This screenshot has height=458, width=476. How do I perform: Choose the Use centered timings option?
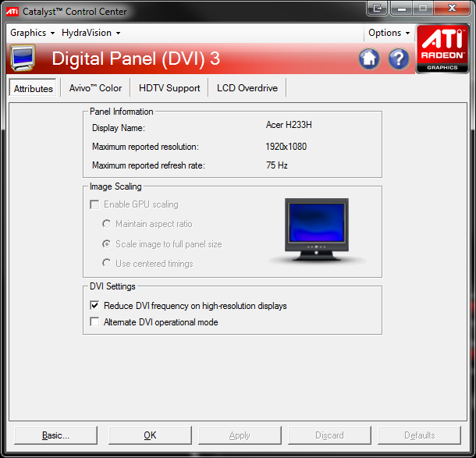pos(107,264)
